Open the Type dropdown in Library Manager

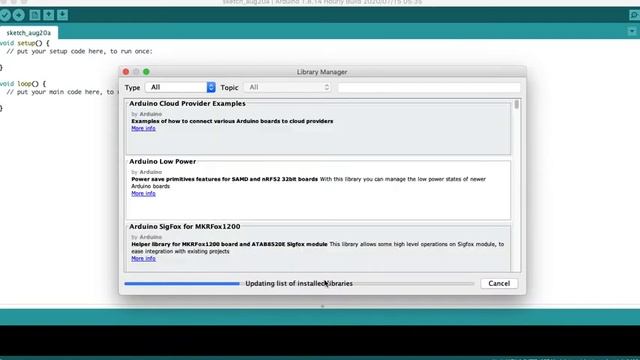[x=180, y=87]
